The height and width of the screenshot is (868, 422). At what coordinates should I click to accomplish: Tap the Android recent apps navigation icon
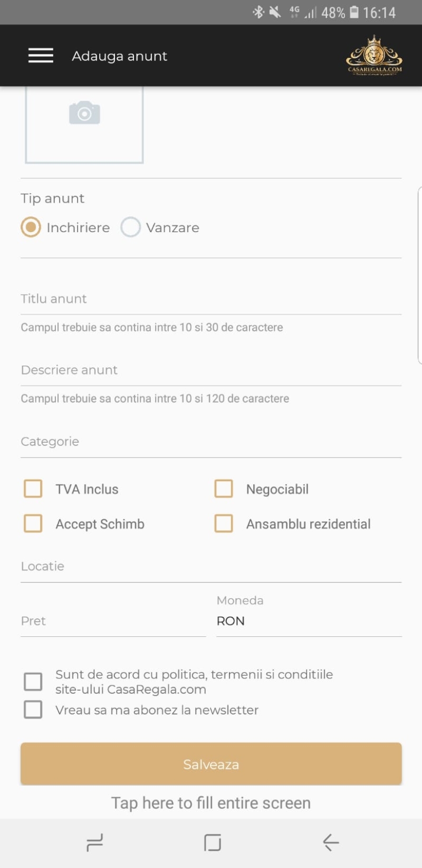click(93, 843)
